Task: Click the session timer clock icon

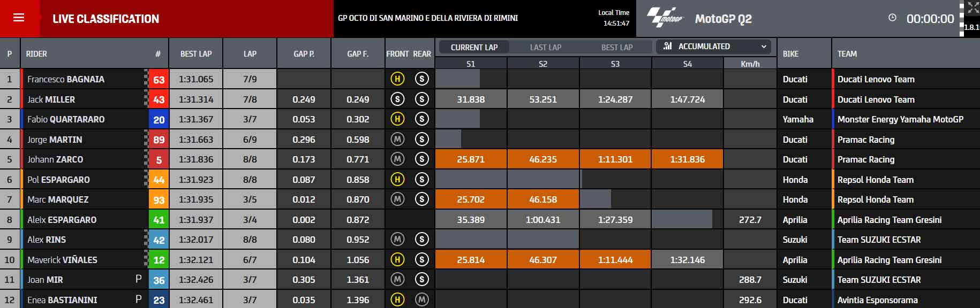Action: click(x=892, y=18)
